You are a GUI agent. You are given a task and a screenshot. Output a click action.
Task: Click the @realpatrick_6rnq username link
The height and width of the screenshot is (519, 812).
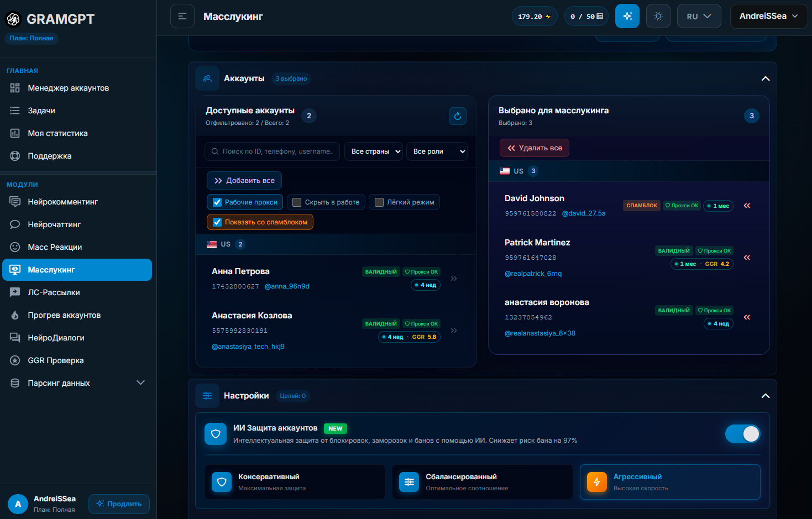pos(533,274)
